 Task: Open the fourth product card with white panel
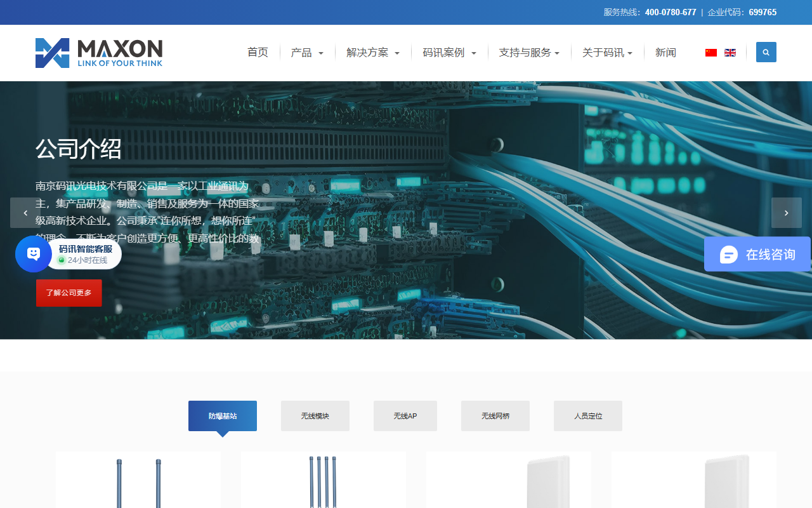click(x=694, y=479)
